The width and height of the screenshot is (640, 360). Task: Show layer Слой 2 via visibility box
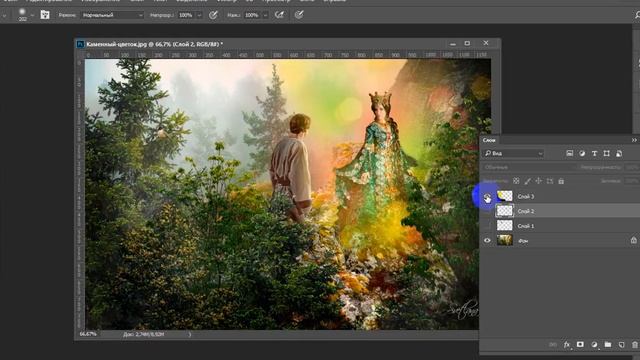(487, 211)
